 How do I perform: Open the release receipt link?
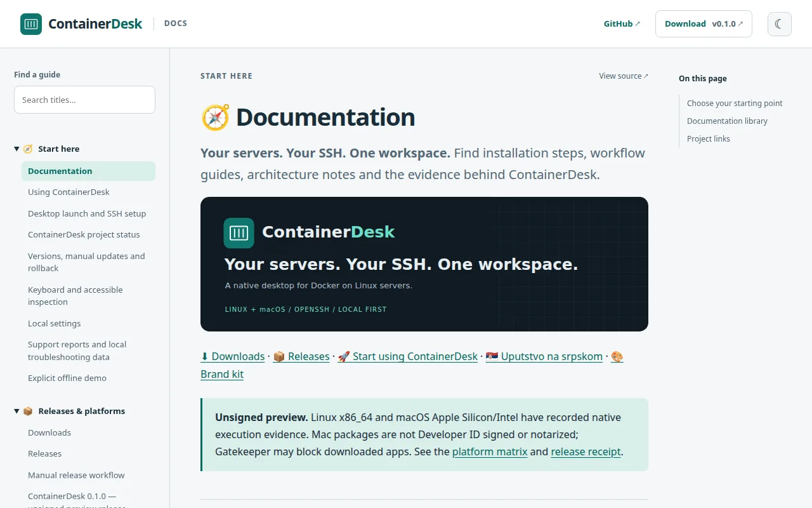coord(586,452)
